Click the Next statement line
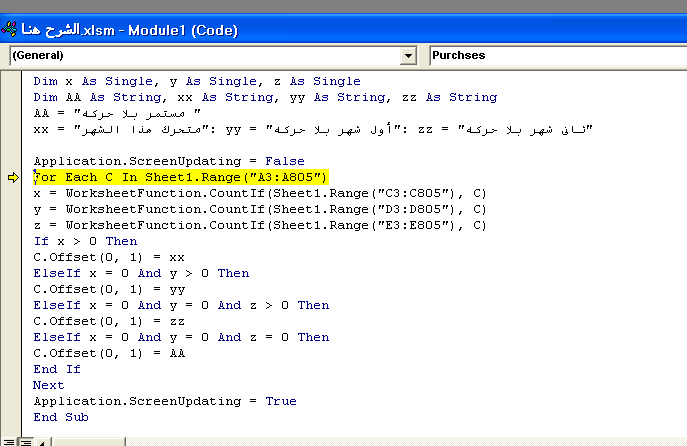The width and height of the screenshot is (687, 446). coord(48,385)
